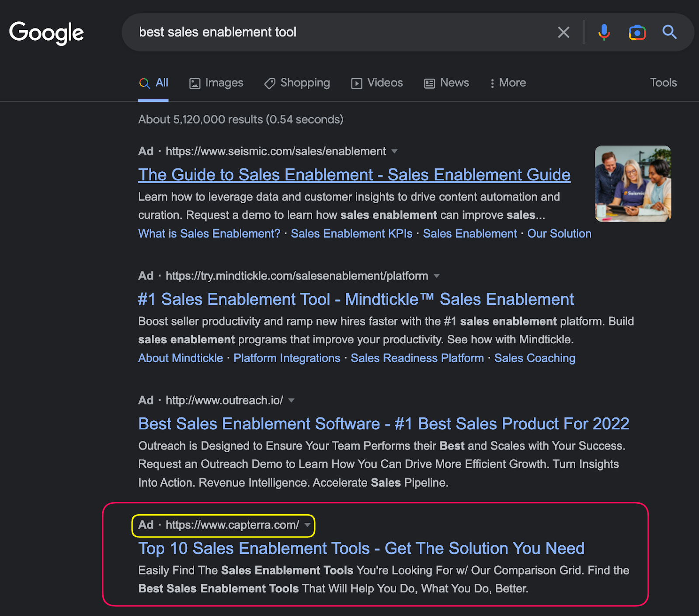Open the More search categories menu
Image resolution: width=699 pixels, height=616 pixels.
point(508,83)
